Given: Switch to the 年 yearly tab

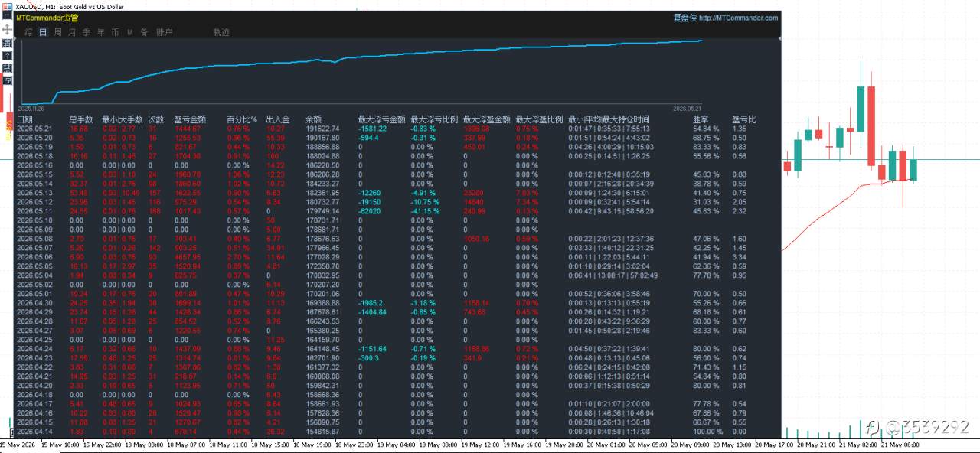Looking at the screenshot, I should pyautogui.click(x=100, y=32).
